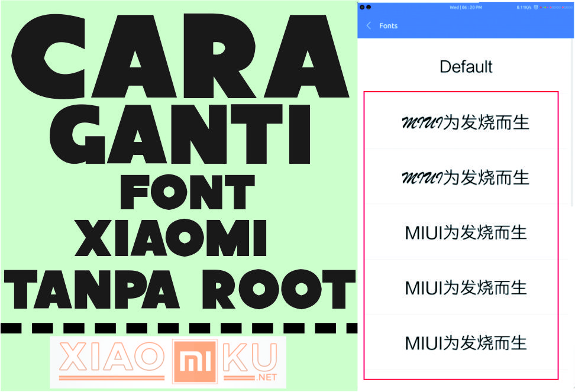
Task: Tap the two black dots status icon
Action: (365, 7)
